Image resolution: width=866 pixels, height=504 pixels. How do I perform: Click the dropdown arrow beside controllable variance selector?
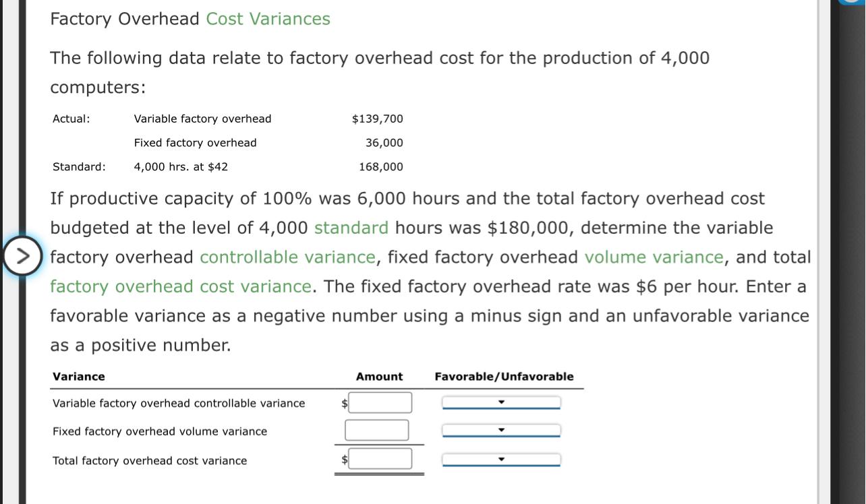500,401
